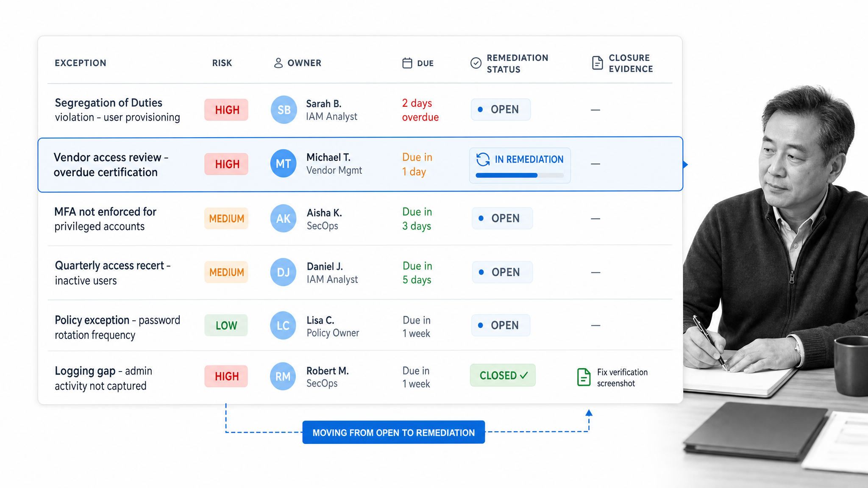Image resolution: width=868 pixels, height=488 pixels.
Task: Click the 'Vendor Mgmt' role text
Action: pos(334,170)
